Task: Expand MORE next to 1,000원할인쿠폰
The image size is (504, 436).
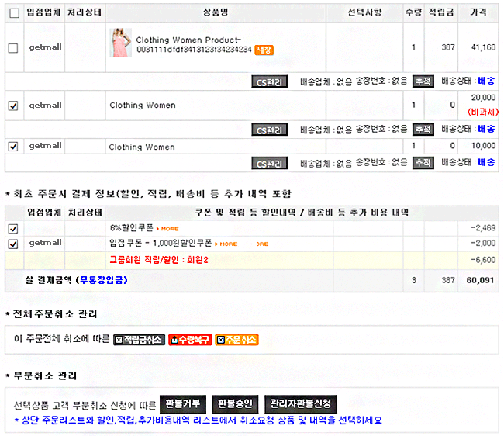Action: (x=226, y=244)
